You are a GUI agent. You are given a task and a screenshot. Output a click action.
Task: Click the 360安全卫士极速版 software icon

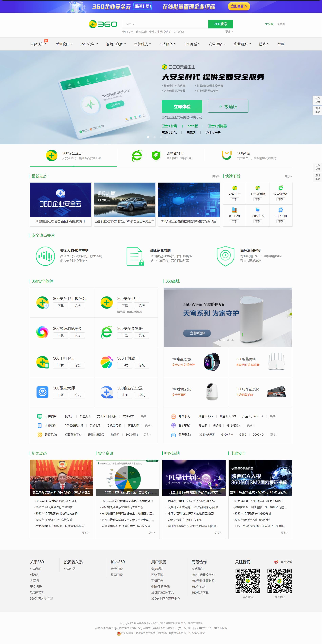(x=43, y=302)
